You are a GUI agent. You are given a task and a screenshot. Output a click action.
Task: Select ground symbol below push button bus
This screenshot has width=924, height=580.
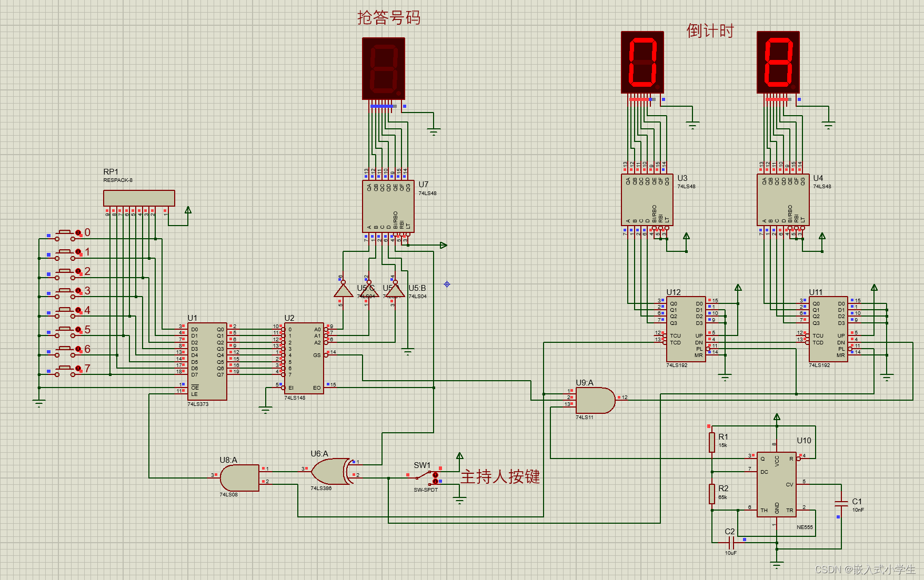[38, 403]
